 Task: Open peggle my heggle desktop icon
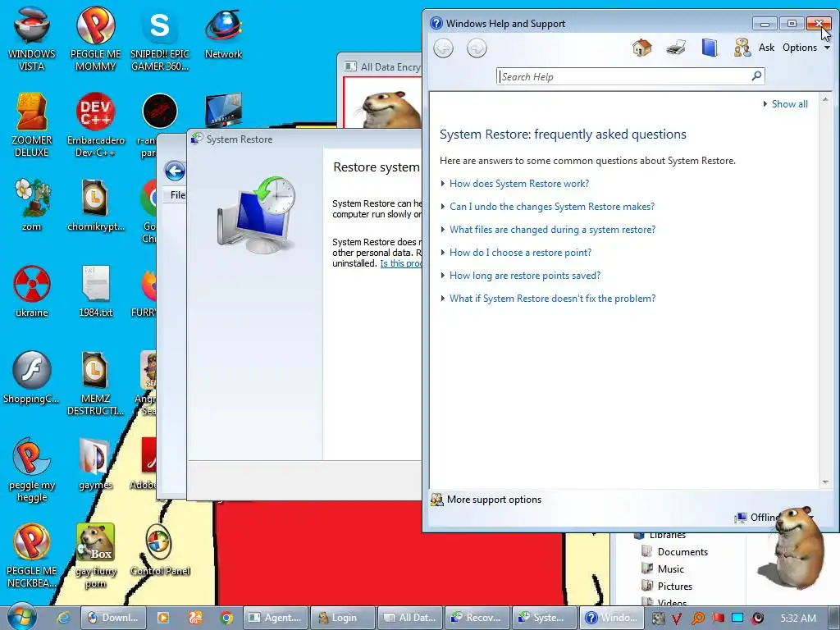click(32, 470)
